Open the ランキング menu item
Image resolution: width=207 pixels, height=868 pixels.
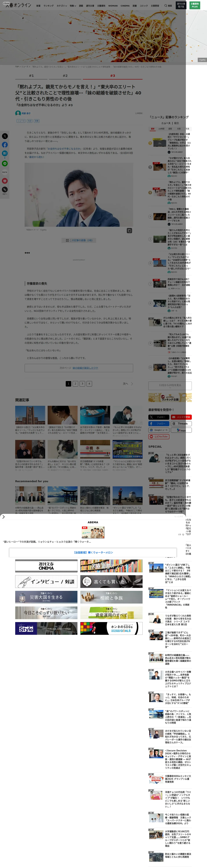48,6
